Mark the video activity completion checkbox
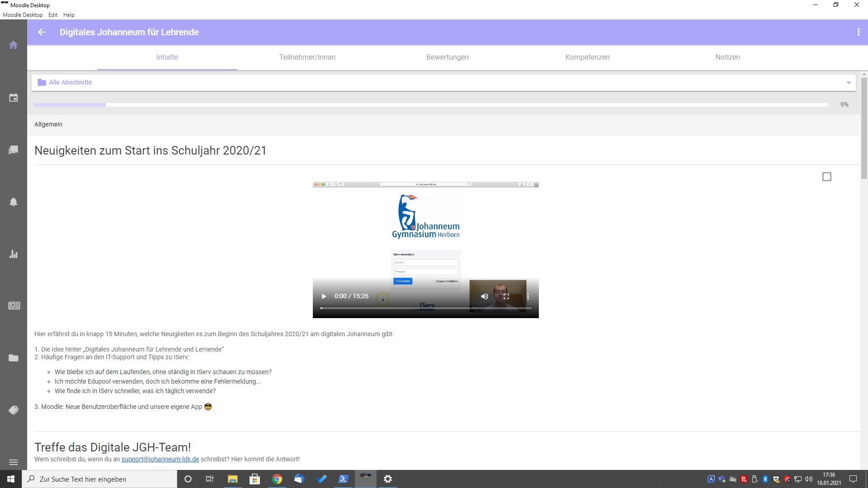The height and width of the screenshot is (488, 868). (x=826, y=177)
